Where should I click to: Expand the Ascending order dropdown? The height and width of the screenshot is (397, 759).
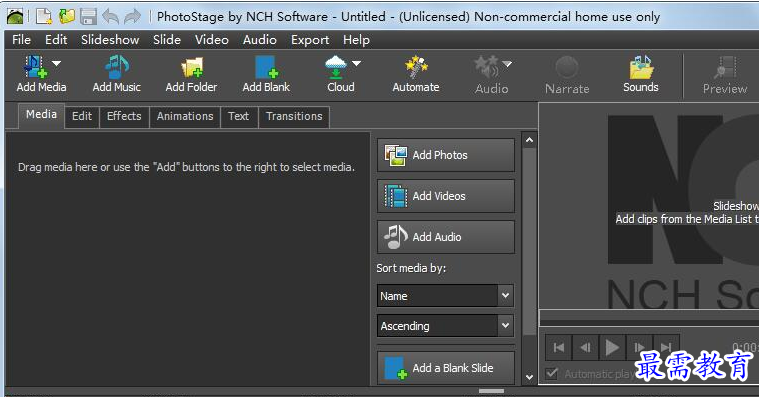coord(445,326)
